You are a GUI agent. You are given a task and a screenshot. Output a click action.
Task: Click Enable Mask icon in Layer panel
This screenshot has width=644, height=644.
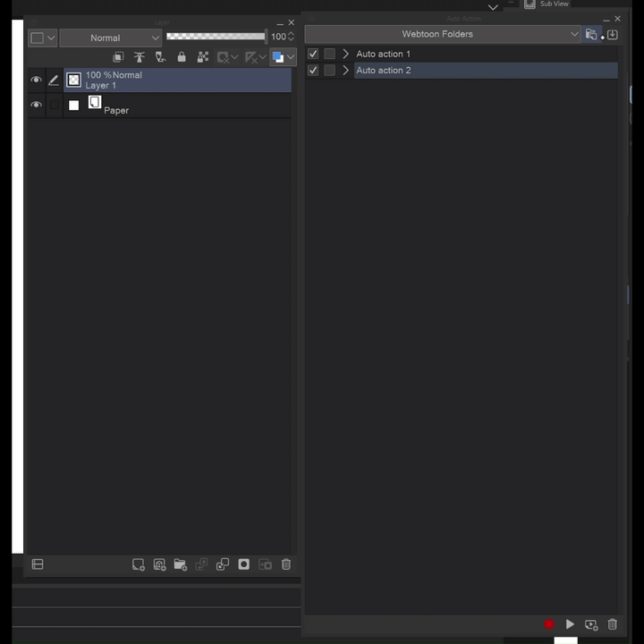223,57
